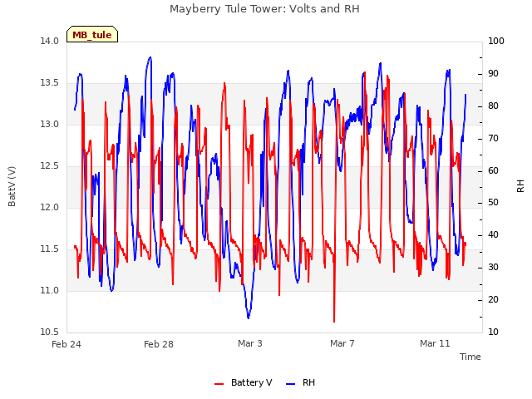Click the red Battery V legend line swatch
Screen dimensions: 532x399
pos(219,384)
